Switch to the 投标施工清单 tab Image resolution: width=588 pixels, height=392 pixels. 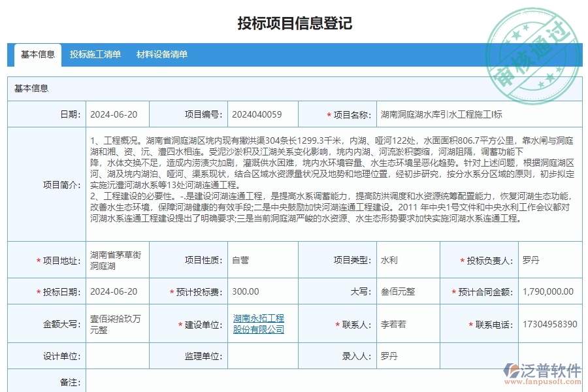tap(95, 56)
